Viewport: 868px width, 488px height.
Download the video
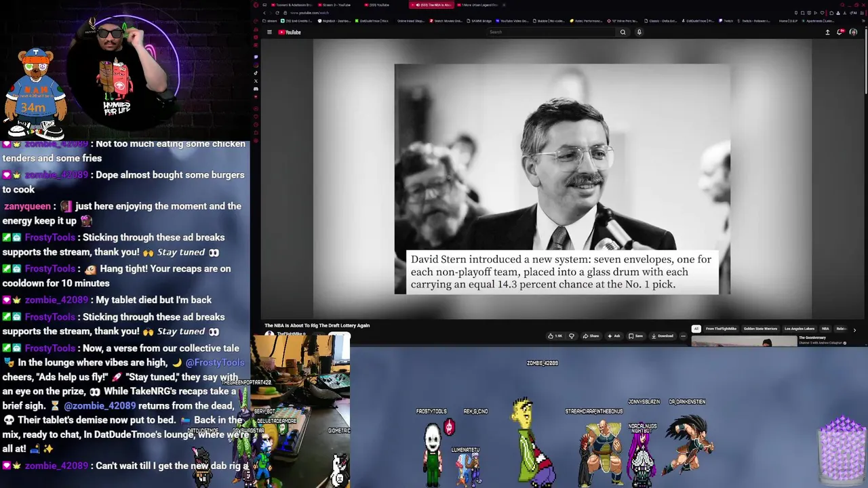[x=662, y=336]
